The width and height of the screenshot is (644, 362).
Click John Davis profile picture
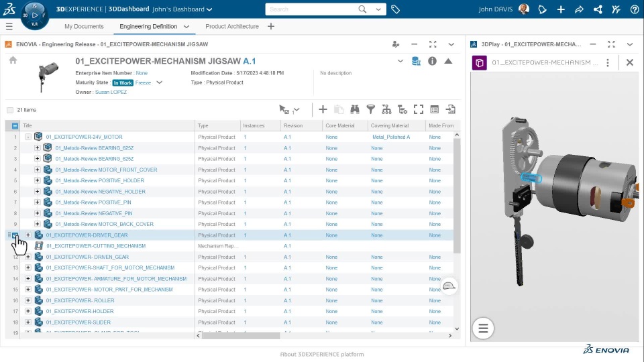tap(523, 9)
